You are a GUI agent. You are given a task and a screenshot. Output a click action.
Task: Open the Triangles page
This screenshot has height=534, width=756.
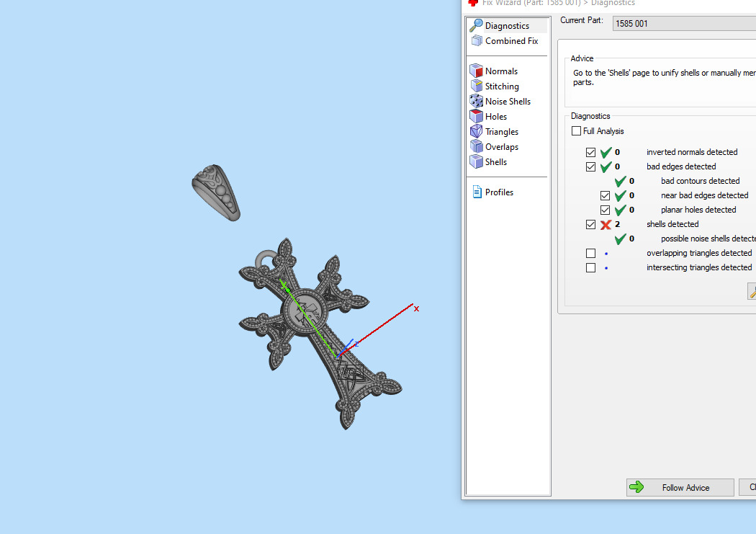[501, 132]
